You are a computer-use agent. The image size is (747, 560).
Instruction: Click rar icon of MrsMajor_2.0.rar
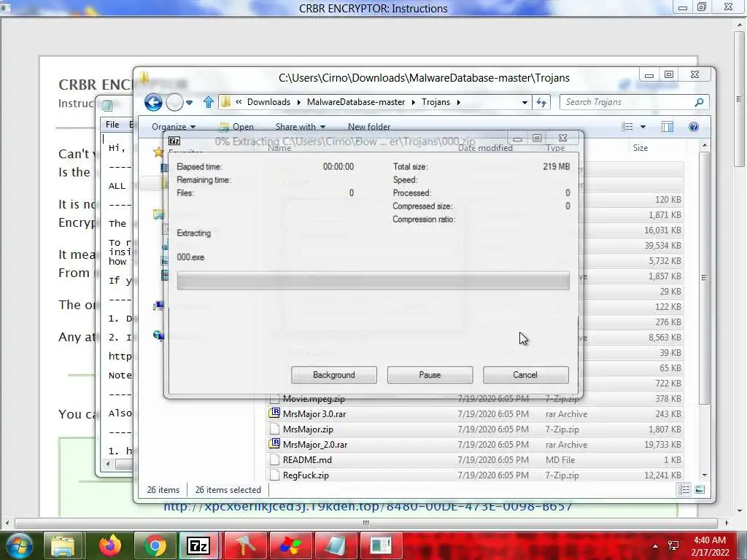274,444
